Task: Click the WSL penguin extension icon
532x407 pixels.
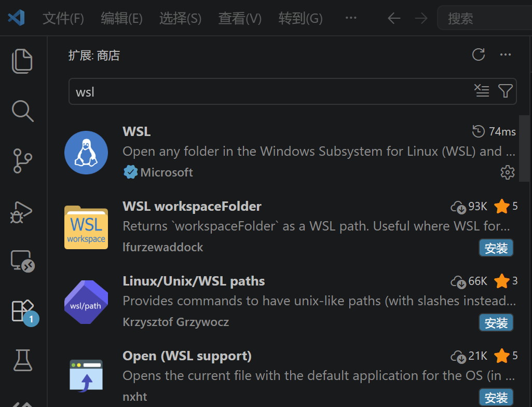Action: 86,153
